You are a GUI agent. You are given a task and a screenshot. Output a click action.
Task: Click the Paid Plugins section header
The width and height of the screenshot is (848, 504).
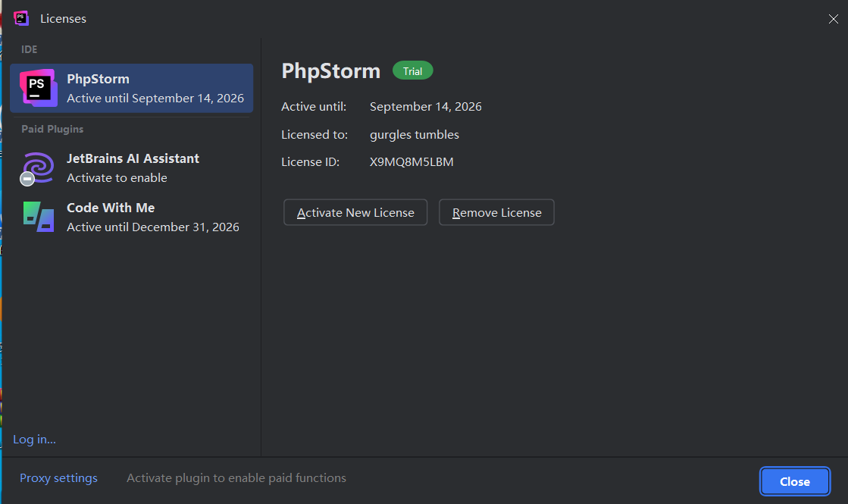coord(52,130)
